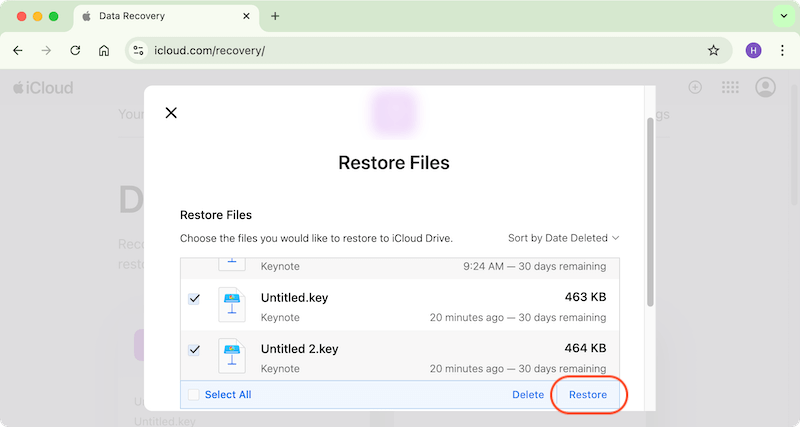Open the iCloud apps grid launcher
The height and width of the screenshot is (427, 800).
[730, 88]
